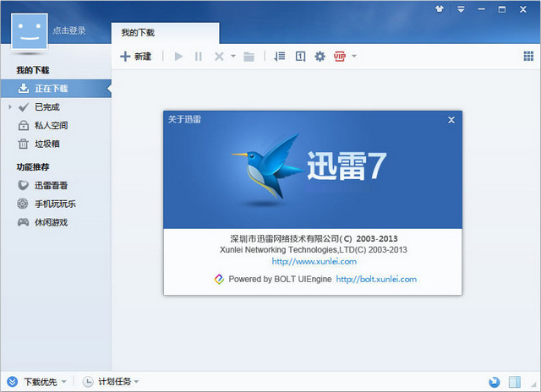This screenshot has width=541, height=392.
Task: Open the 已完成 completed list
Action: [47, 107]
